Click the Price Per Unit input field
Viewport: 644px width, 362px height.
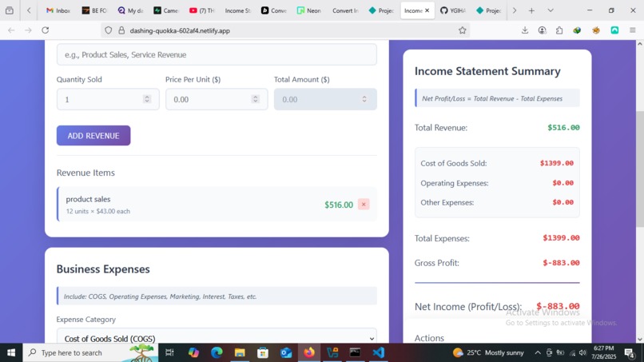(x=217, y=99)
